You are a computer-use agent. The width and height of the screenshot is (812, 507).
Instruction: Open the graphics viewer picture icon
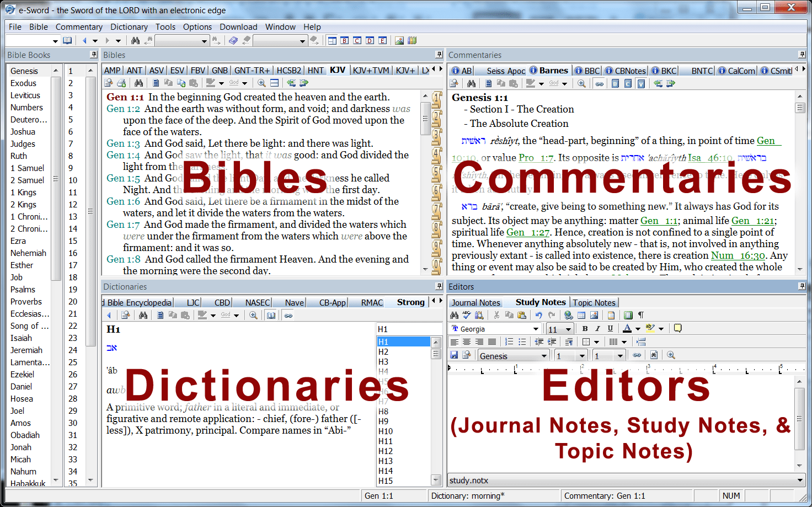tap(399, 40)
